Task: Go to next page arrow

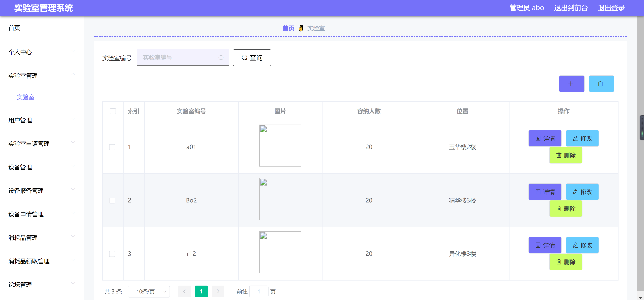Action: (218, 291)
